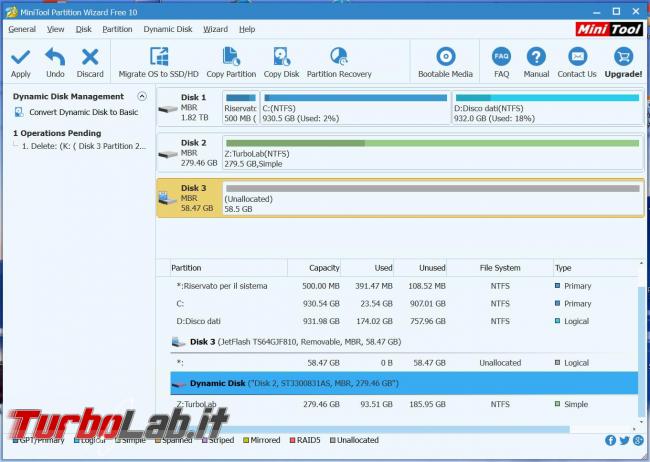Screen dimensions: 650x462
Task: Sort list by Partition column
Action: tap(228, 268)
